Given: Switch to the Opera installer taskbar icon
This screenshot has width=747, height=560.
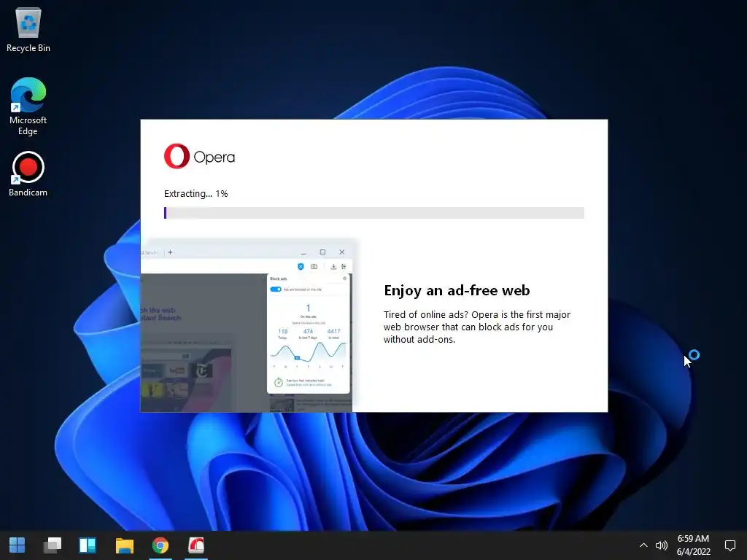Looking at the screenshot, I should (x=196, y=545).
